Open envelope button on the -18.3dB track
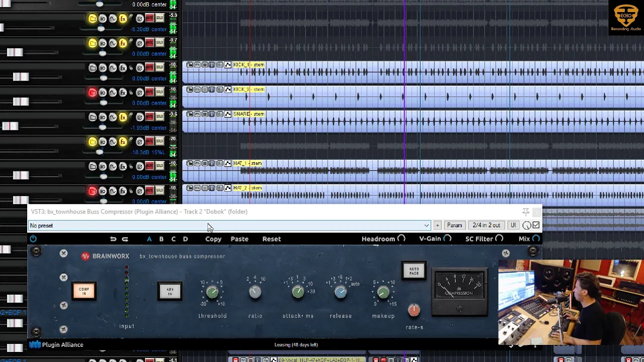 pyautogui.click(x=113, y=142)
